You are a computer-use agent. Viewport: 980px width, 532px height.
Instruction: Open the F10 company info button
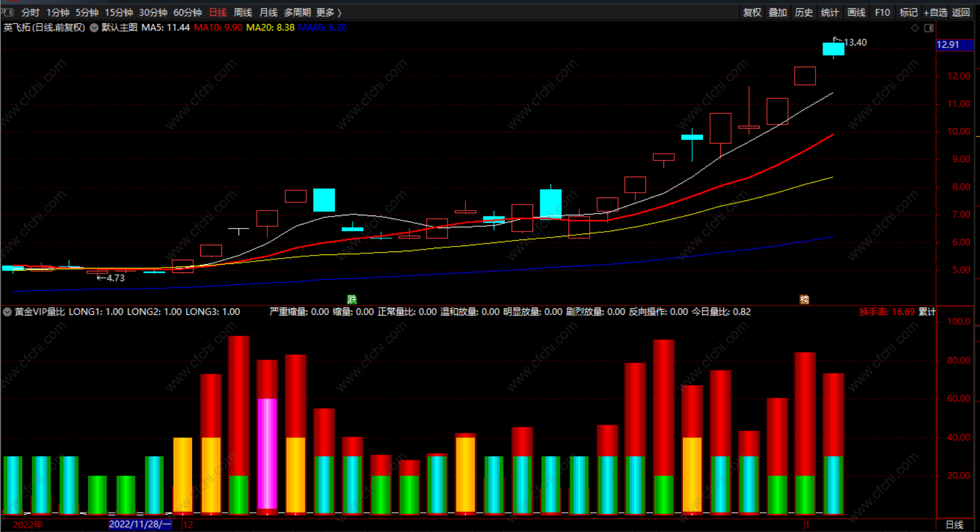[x=882, y=13]
